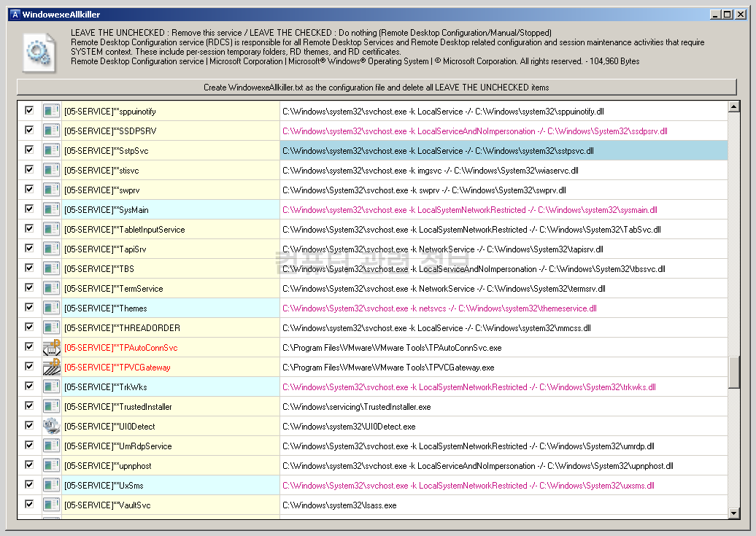756x536 pixels.
Task: Click the pink sysmain.dll path text
Action: [470, 210]
